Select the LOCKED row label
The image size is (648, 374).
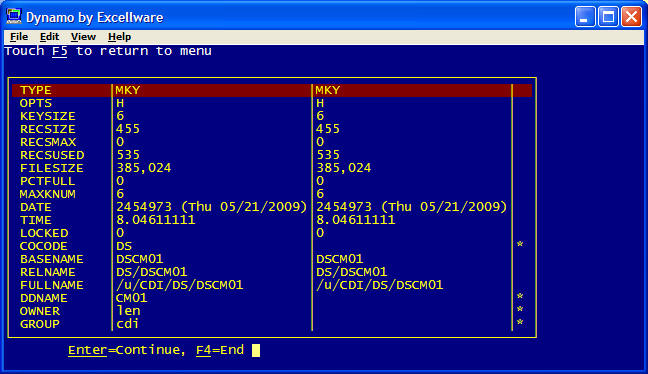44,233
